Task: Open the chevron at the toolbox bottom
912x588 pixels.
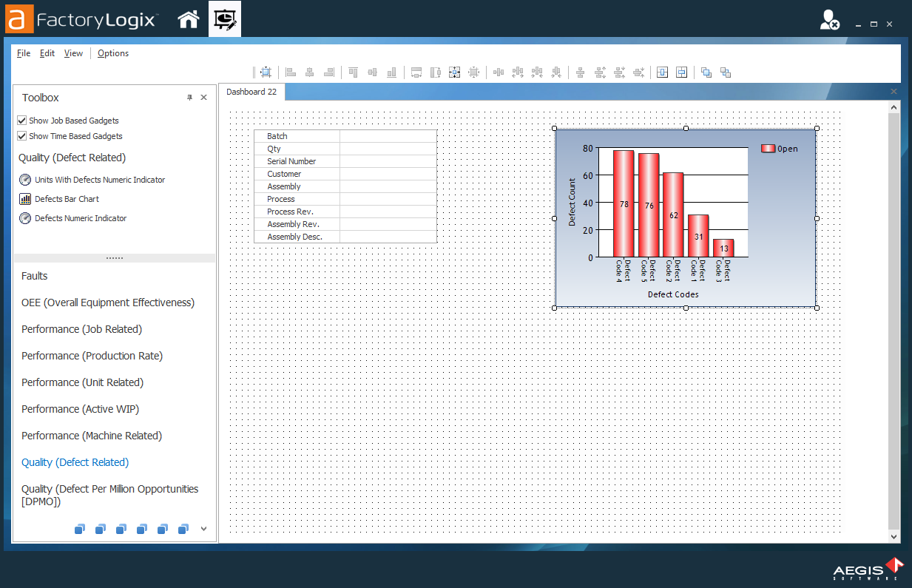Action: click(203, 529)
